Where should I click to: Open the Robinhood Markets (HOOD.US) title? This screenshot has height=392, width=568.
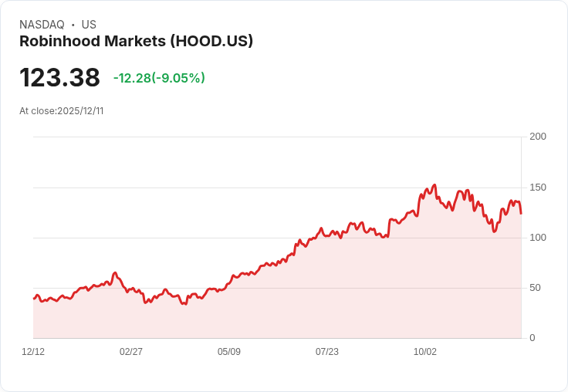click(136, 42)
